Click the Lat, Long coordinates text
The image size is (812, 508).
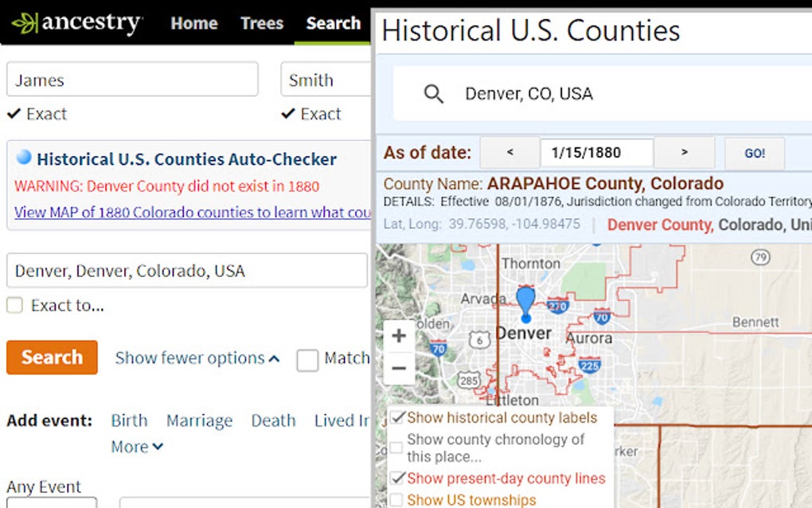[x=482, y=225]
